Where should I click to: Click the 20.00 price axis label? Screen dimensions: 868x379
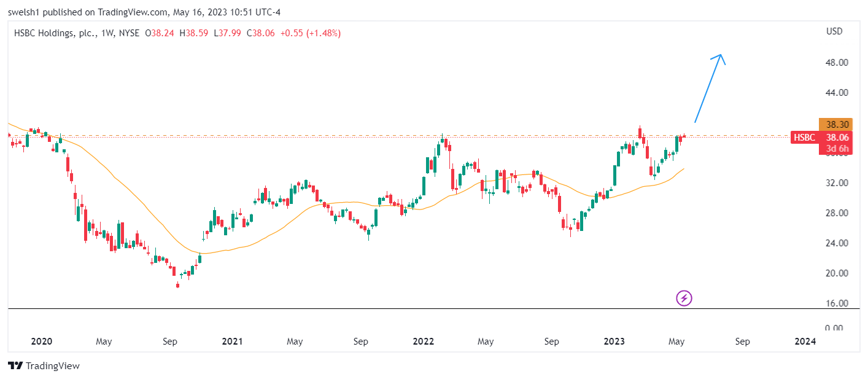(x=837, y=273)
